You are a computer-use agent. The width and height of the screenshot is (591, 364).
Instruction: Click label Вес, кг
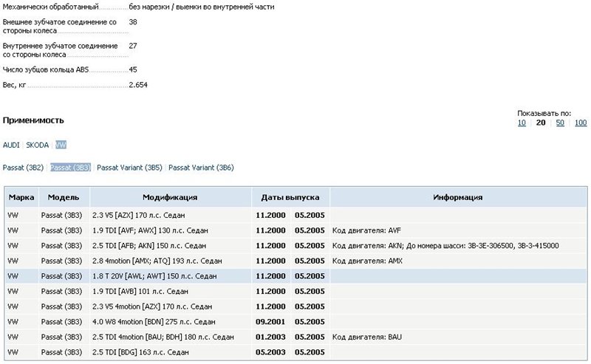pyautogui.click(x=14, y=85)
